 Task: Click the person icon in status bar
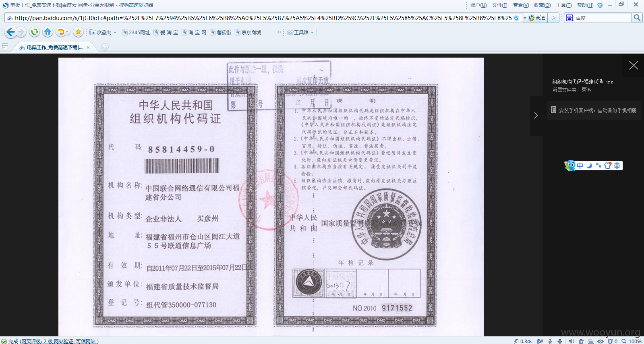pos(550,341)
